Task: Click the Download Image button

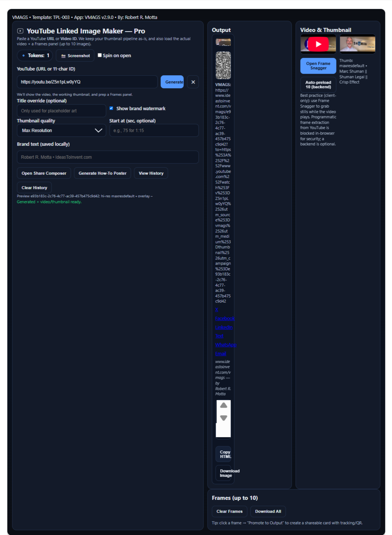Action: point(223,473)
